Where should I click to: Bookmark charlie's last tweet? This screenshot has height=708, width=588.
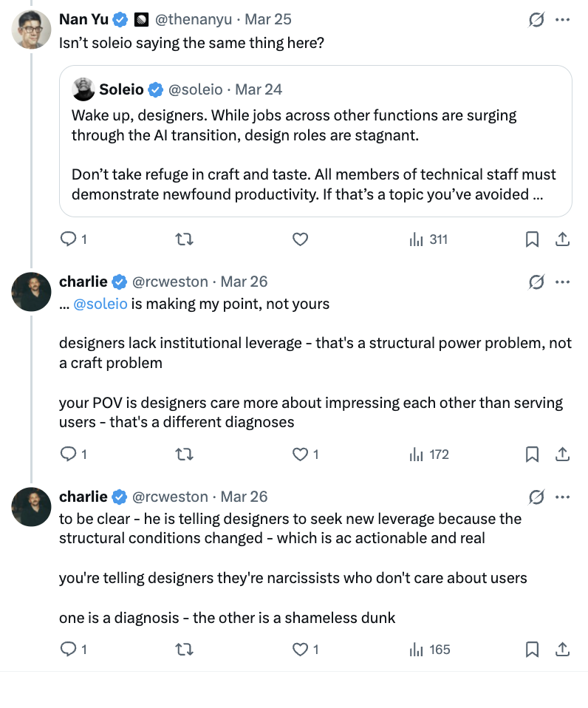pyautogui.click(x=532, y=649)
